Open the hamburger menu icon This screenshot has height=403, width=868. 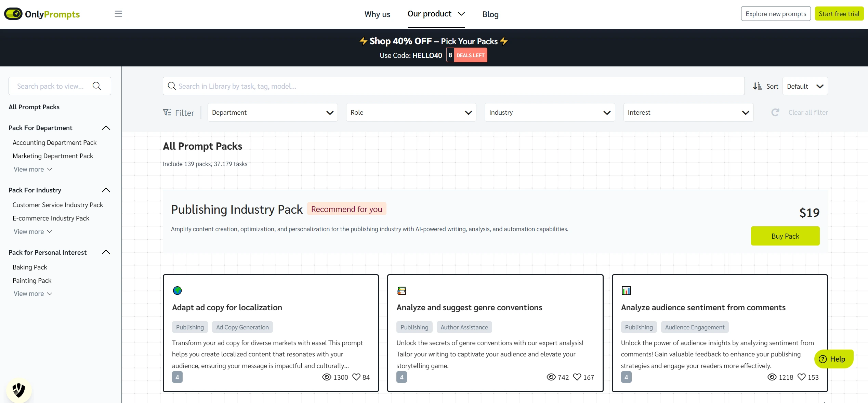[118, 14]
